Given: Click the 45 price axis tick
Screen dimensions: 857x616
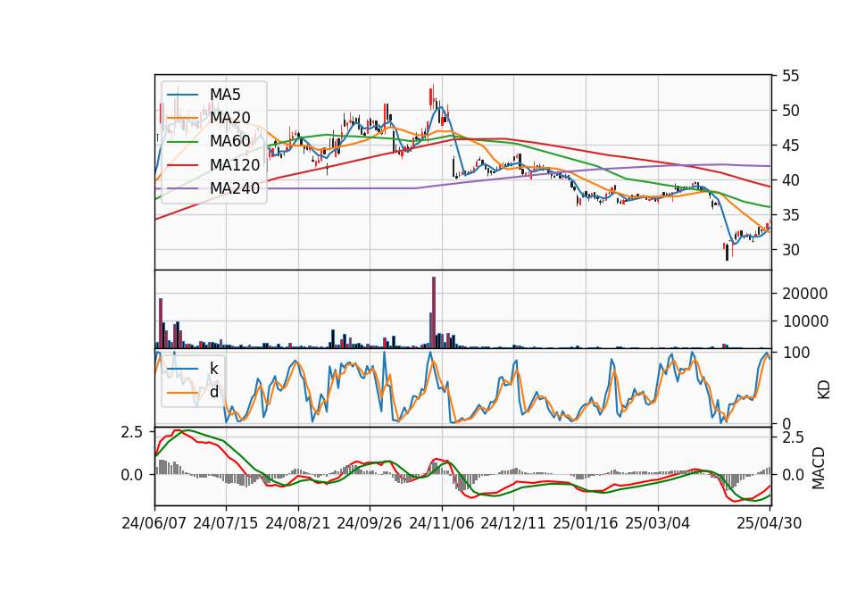Looking at the screenshot, I should 790,146.
